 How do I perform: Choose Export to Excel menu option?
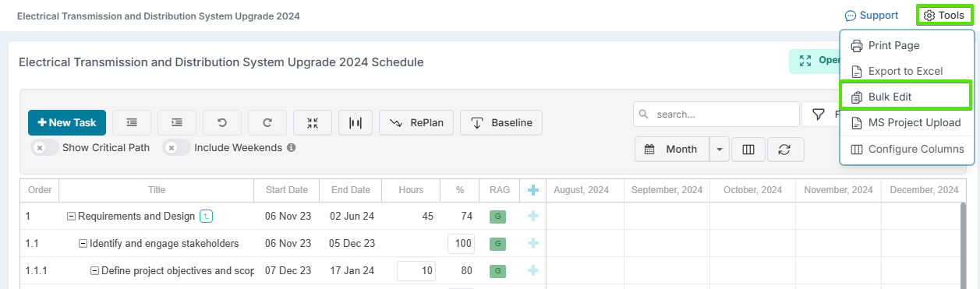[x=906, y=71]
